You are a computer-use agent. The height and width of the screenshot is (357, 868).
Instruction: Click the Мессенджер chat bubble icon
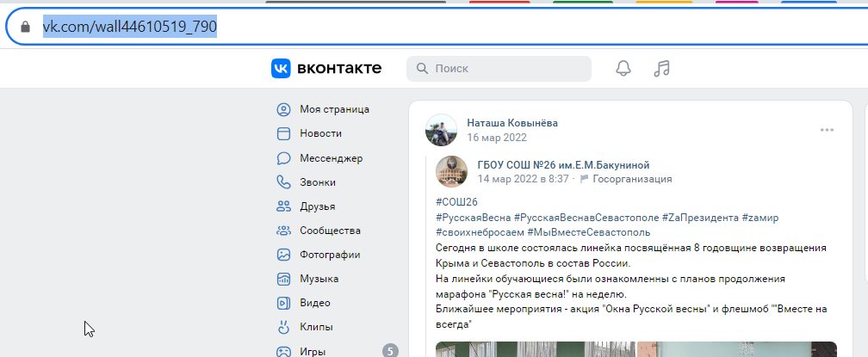283,158
